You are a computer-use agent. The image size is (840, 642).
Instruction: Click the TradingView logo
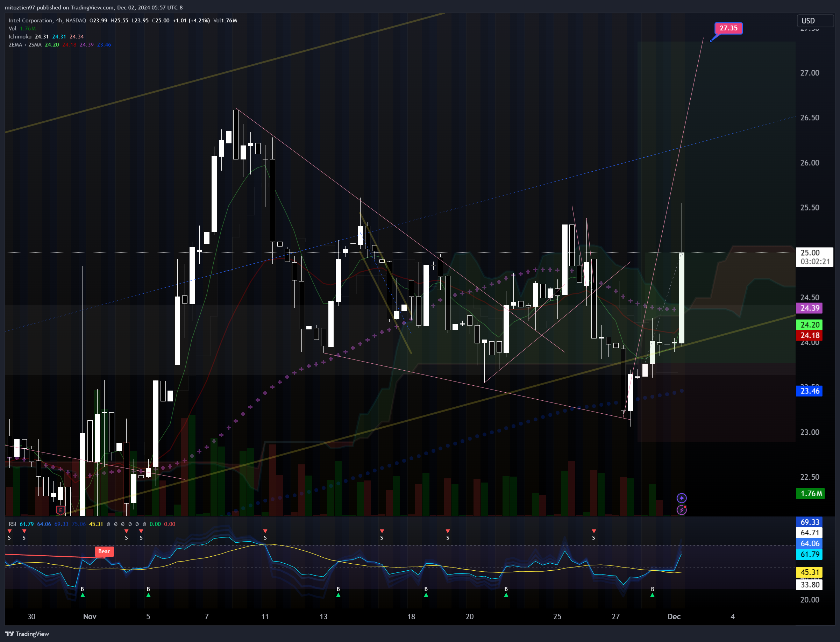click(27, 634)
